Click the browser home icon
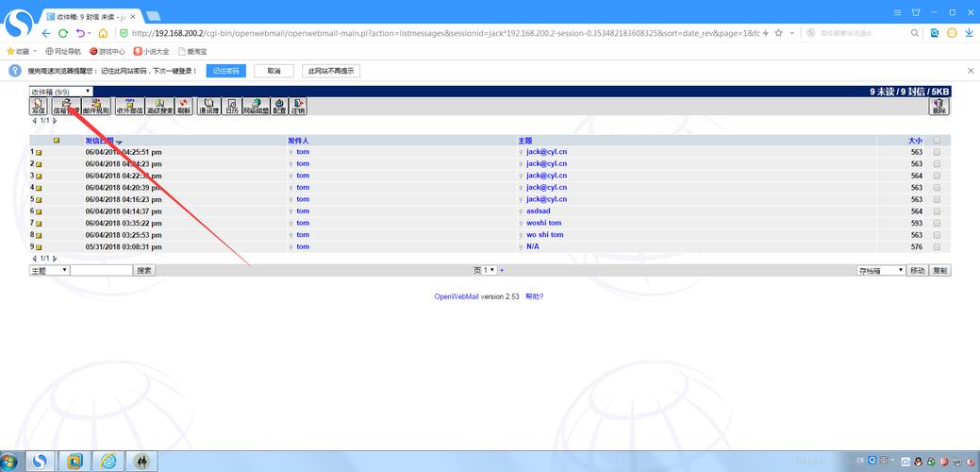 point(103,33)
